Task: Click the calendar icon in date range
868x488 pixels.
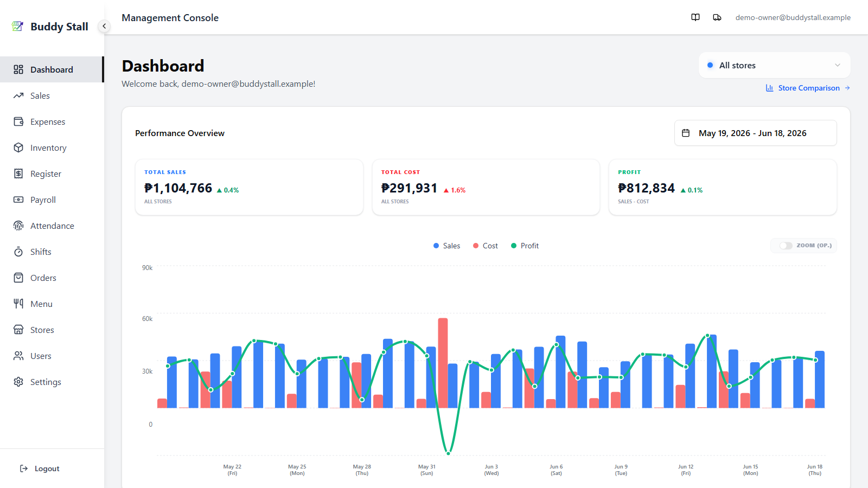Action: 686,133
